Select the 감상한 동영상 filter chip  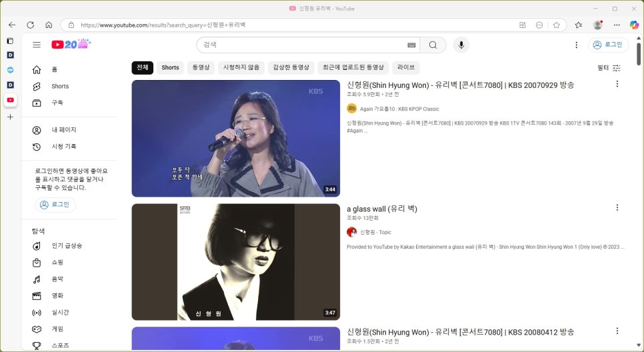pos(291,67)
